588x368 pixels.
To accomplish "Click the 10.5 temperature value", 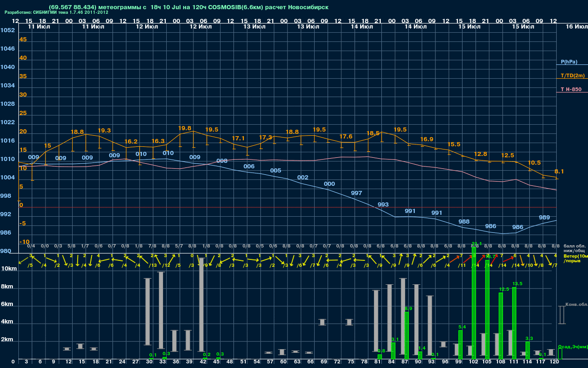I will click(x=534, y=163).
